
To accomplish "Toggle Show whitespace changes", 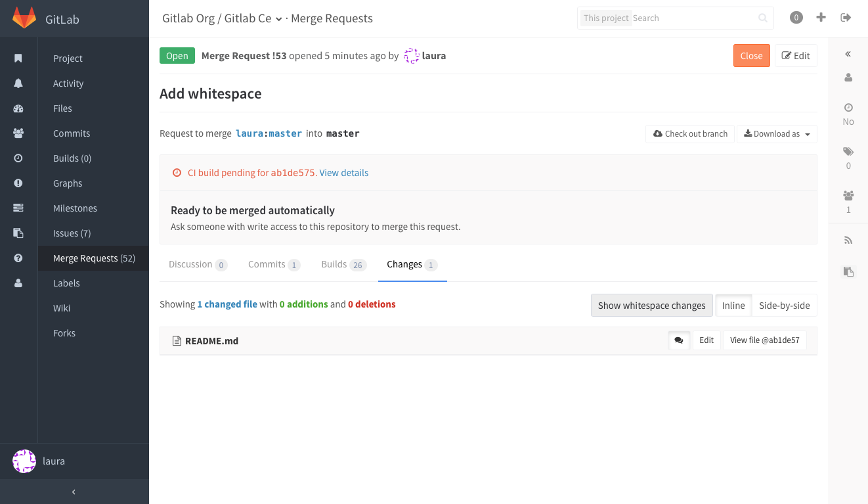I will [x=651, y=305].
